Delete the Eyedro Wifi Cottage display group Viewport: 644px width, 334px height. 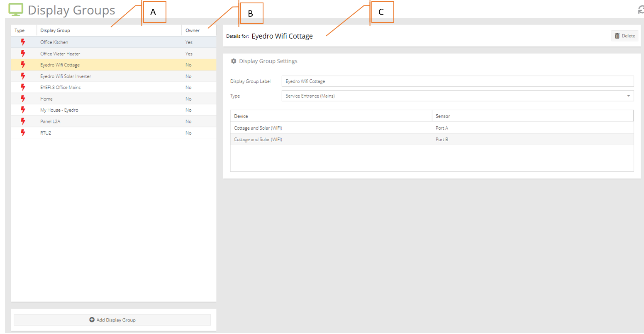click(624, 36)
